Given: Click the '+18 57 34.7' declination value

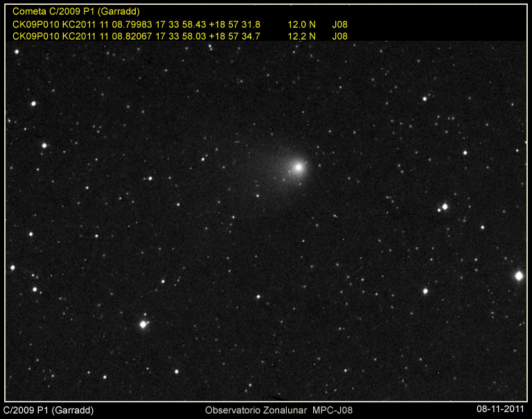Looking at the screenshot, I should pos(235,36).
